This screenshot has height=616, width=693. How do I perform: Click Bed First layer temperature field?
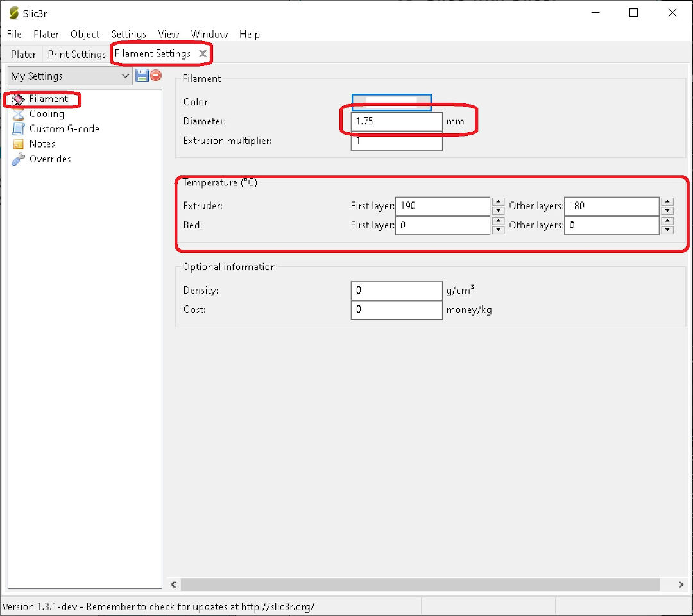442,225
